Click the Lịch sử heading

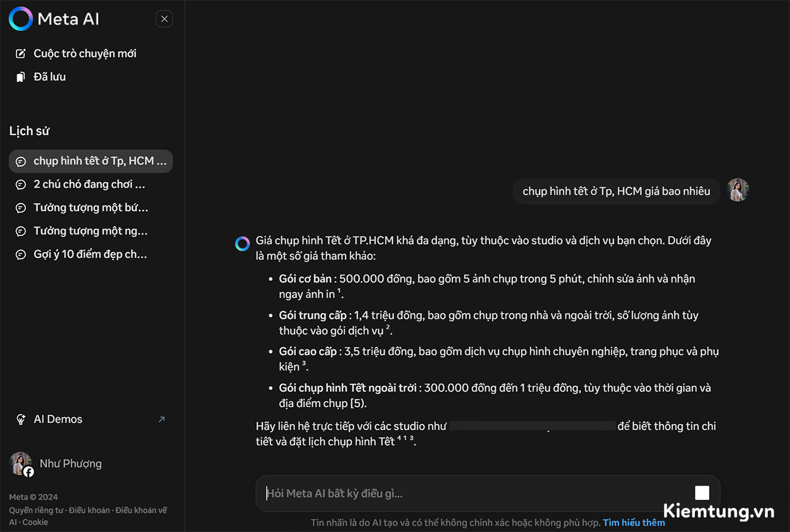29,131
